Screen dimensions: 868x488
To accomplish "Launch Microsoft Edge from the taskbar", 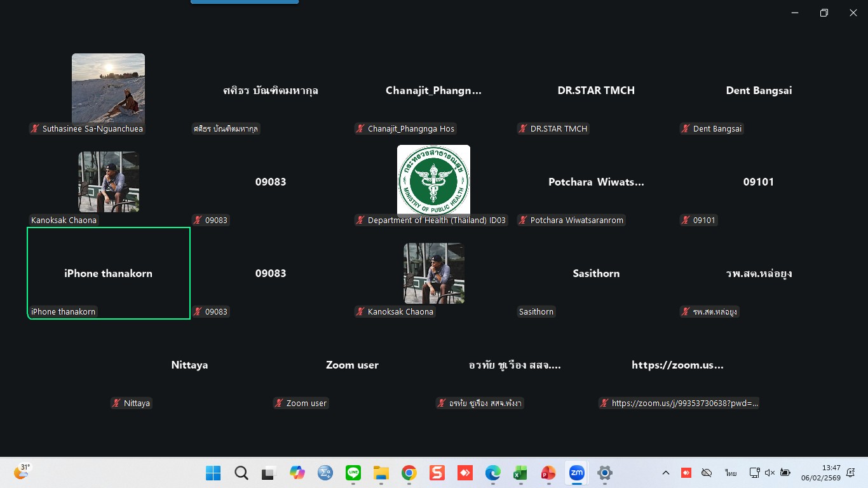I will pyautogui.click(x=492, y=473).
